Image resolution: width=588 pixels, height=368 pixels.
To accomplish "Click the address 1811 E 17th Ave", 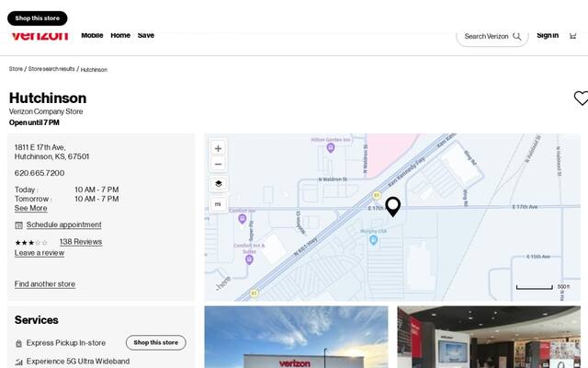I will (x=51, y=152).
